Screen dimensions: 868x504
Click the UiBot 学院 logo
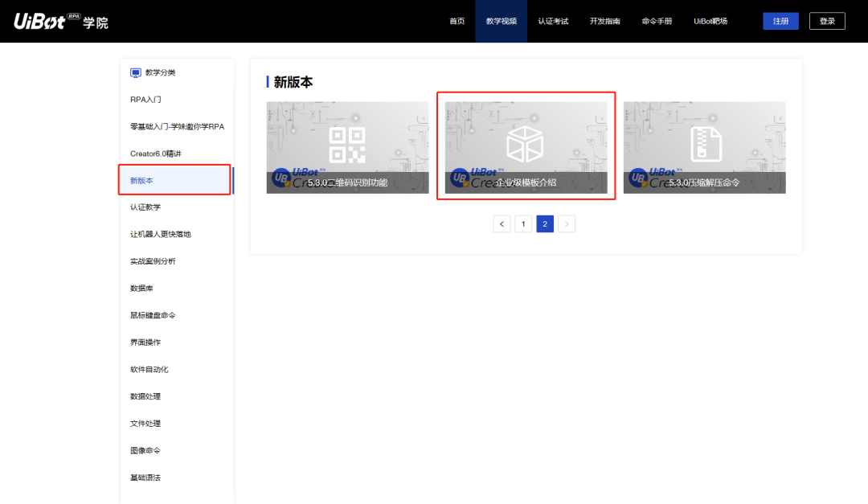click(61, 21)
